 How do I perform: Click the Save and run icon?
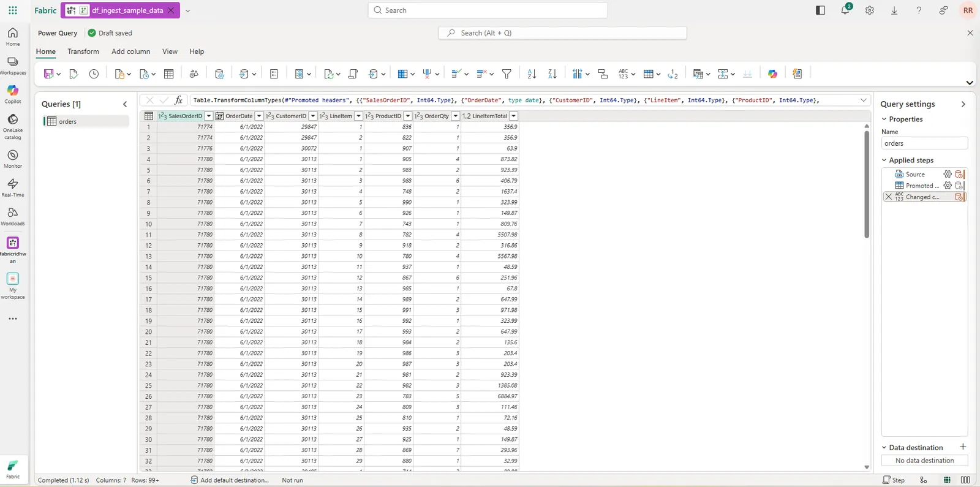coord(48,74)
